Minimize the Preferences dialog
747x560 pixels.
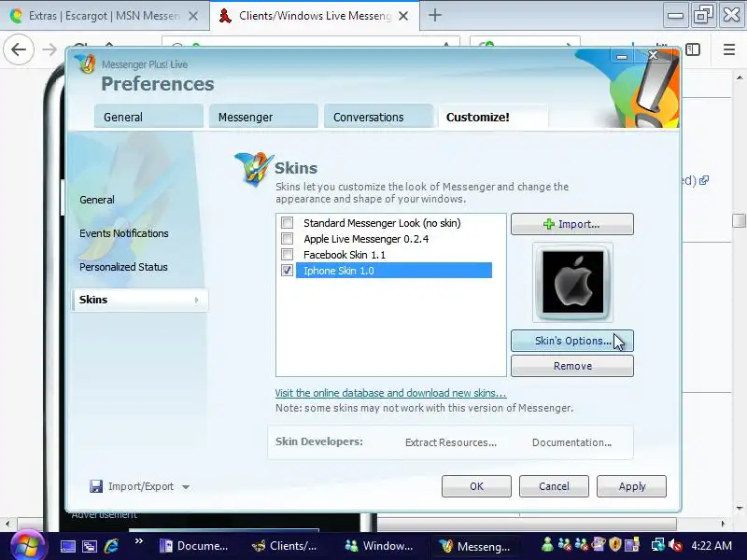(622, 56)
